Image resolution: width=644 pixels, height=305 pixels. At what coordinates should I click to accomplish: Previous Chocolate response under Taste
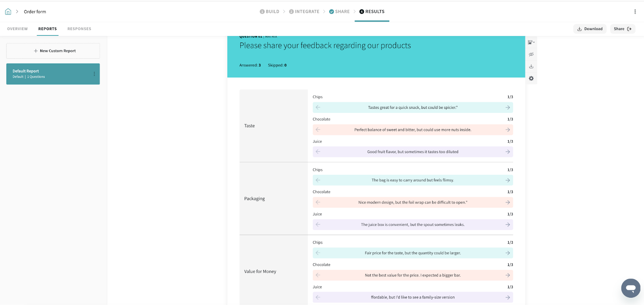pos(318,130)
